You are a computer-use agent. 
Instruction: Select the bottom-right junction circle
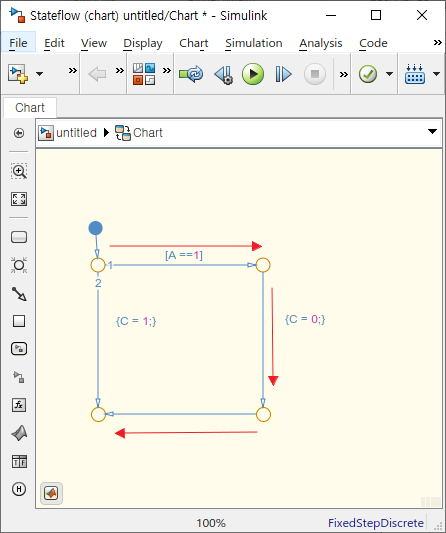point(263,414)
